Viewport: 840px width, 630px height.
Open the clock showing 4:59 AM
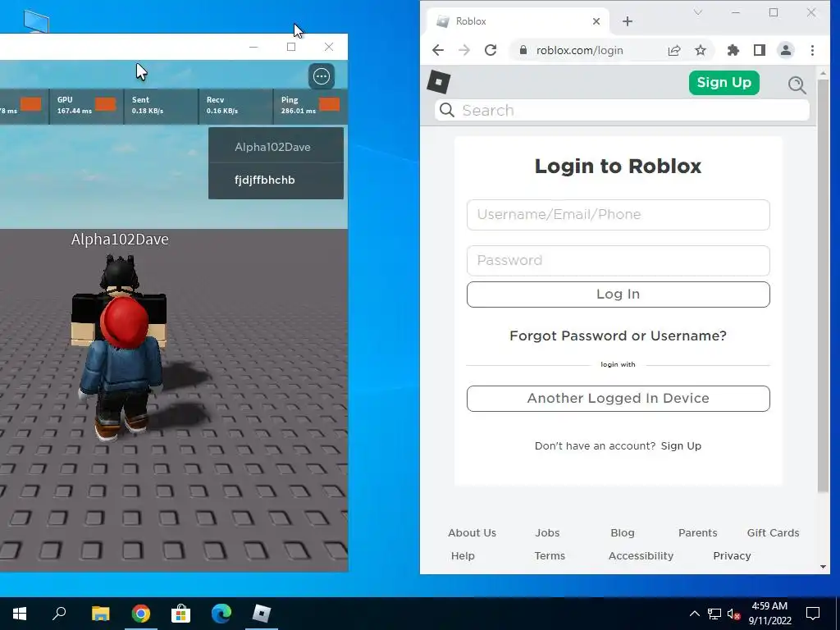click(769, 614)
